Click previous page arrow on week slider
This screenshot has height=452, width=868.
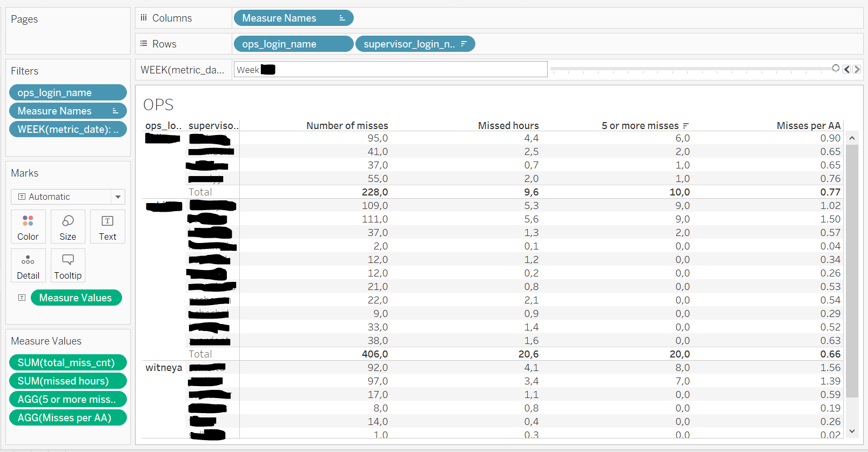(847, 69)
